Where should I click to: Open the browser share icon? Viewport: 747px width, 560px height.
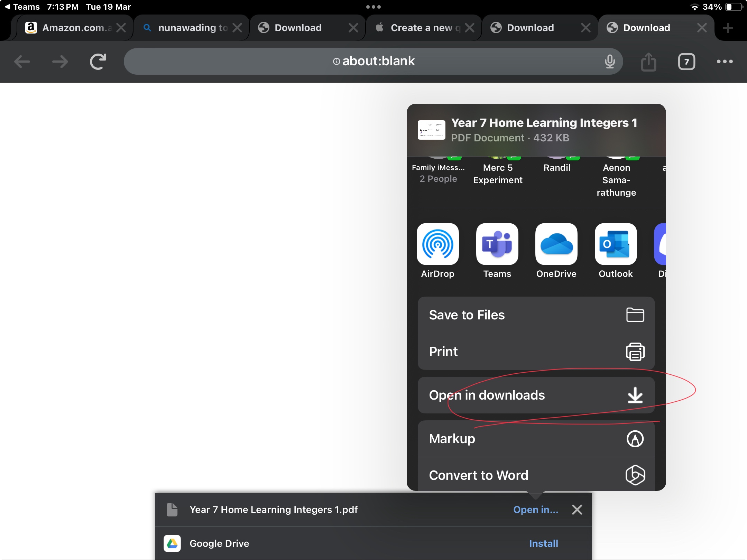[648, 61]
